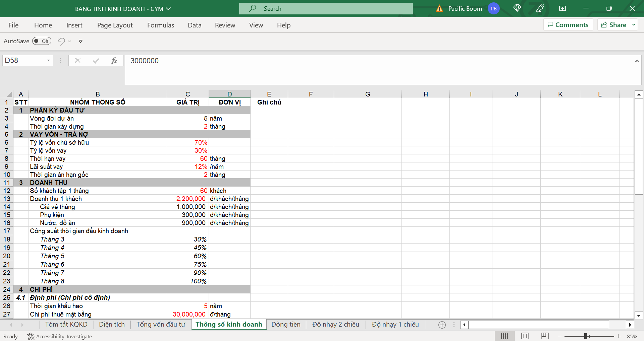
Task: Toggle the AutoSave switch
Action: pyautogui.click(x=42, y=41)
